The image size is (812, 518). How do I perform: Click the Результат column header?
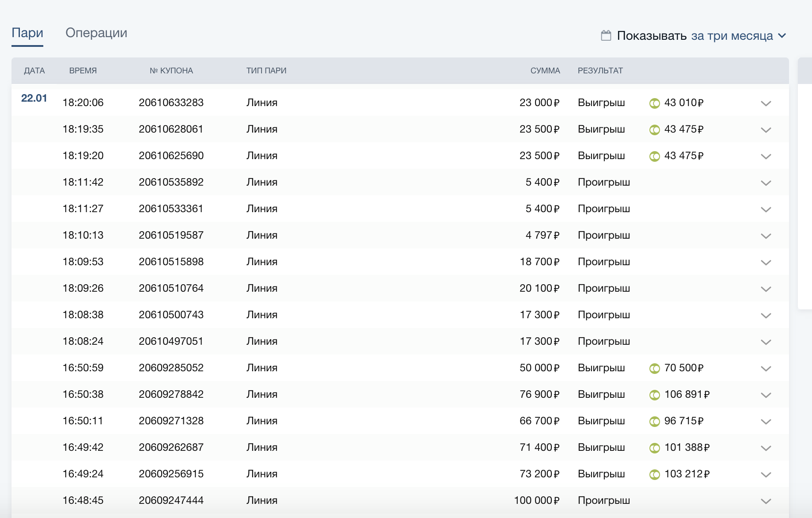coord(600,71)
